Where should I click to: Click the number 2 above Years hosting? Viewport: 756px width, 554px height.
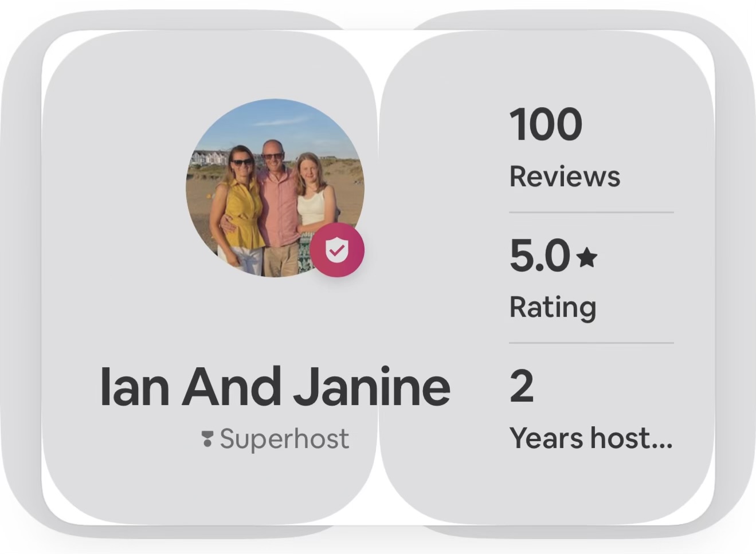[522, 387]
